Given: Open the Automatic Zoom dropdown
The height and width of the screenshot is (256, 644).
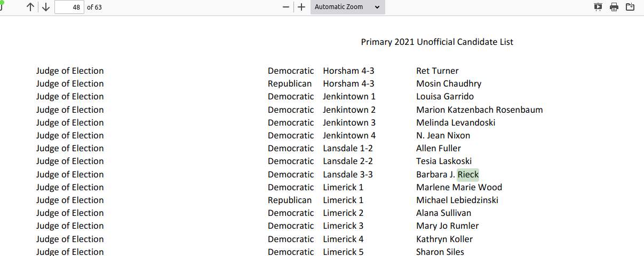Looking at the screenshot, I should (x=347, y=7).
